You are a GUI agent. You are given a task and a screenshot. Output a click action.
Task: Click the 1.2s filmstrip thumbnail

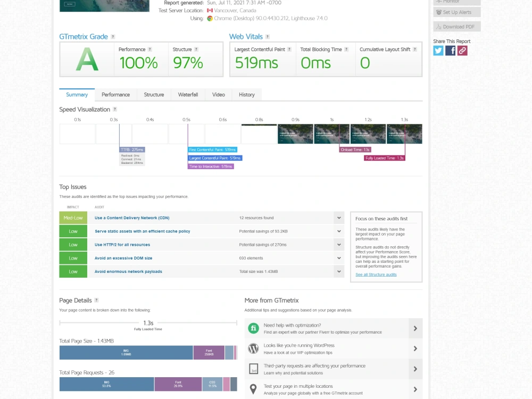tap(368, 134)
